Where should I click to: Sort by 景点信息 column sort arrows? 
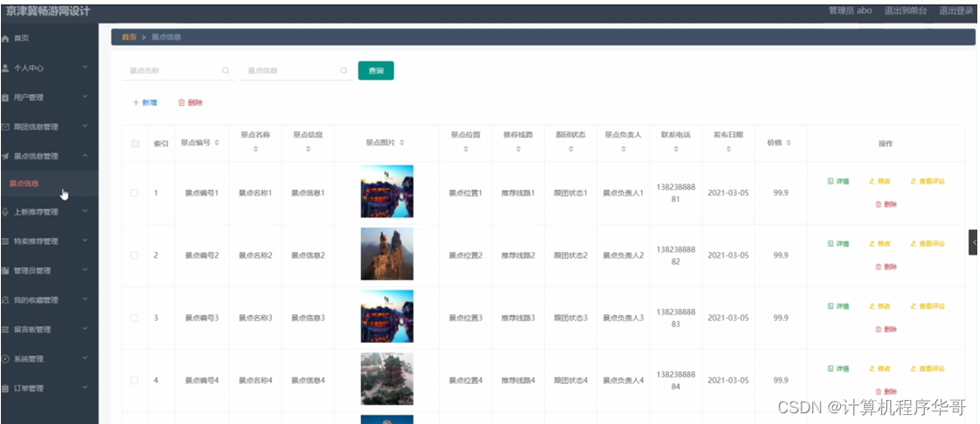coord(309,150)
